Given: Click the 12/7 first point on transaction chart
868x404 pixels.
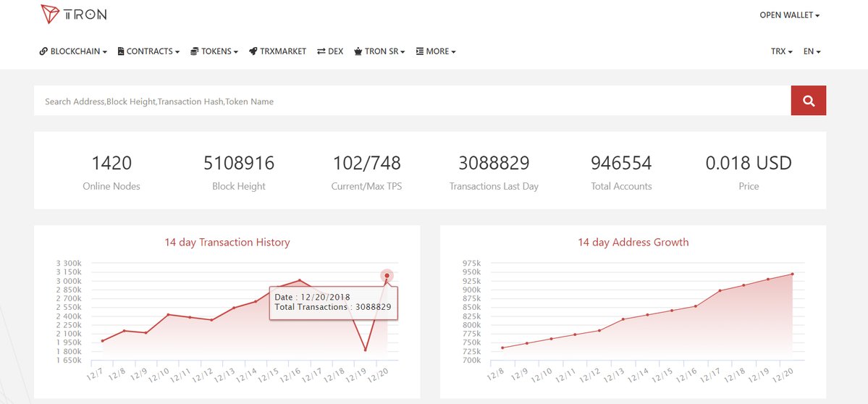Looking at the screenshot, I should coord(102,341).
